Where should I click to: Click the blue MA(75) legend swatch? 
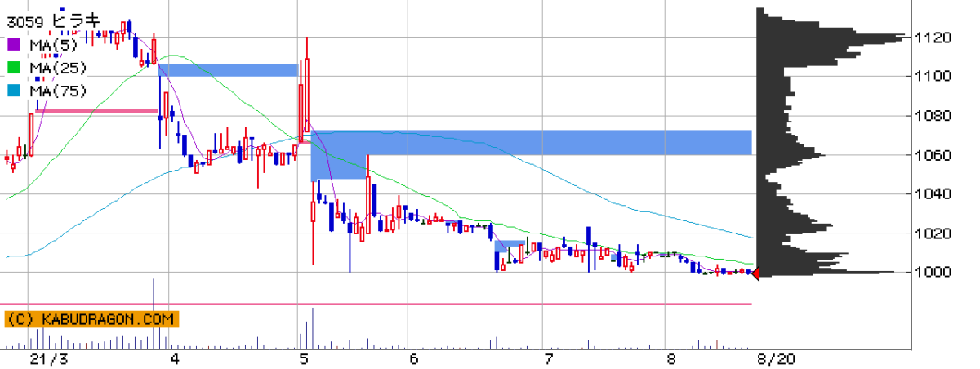click(x=16, y=91)
